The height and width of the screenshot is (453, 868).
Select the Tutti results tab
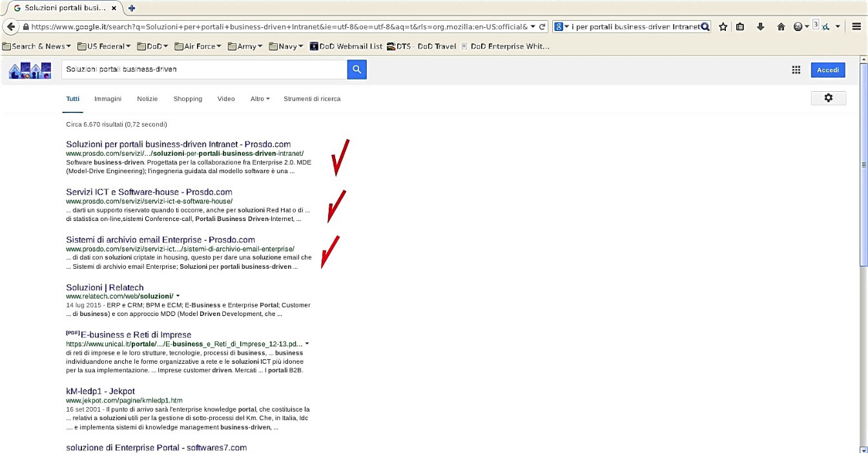pyautogui.click(x=73, y=99)
